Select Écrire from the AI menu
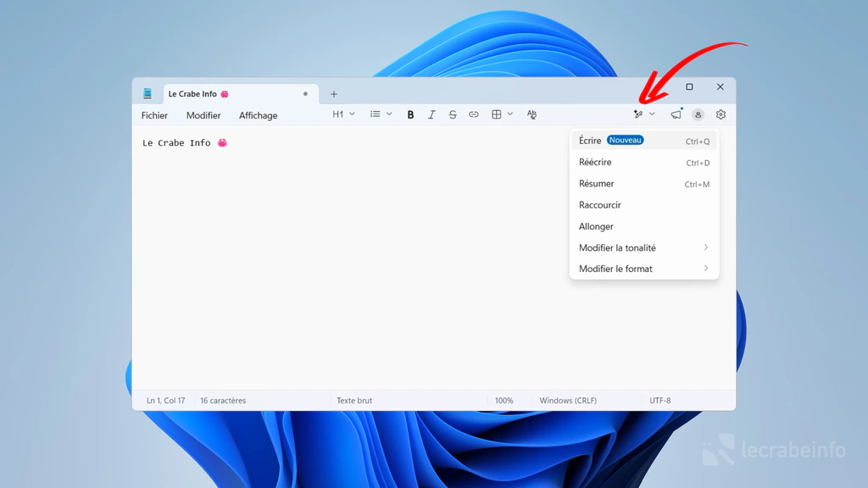Viewport: 868px width, 488px height. pyautogui.click(x=588, y=140)
